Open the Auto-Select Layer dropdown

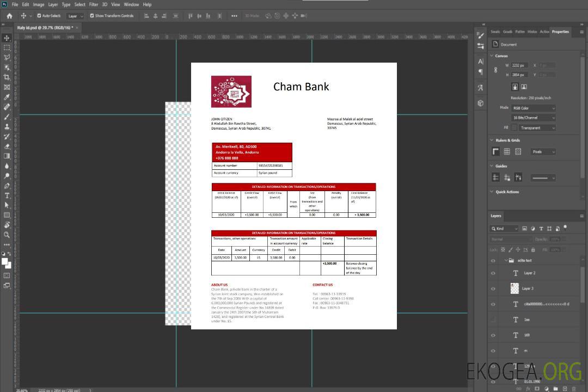[75, 16]
